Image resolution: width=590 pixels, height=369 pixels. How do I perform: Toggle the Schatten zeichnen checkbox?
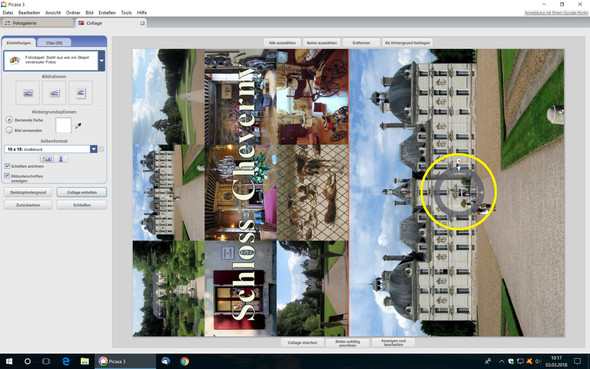click(x=7, y=166)
